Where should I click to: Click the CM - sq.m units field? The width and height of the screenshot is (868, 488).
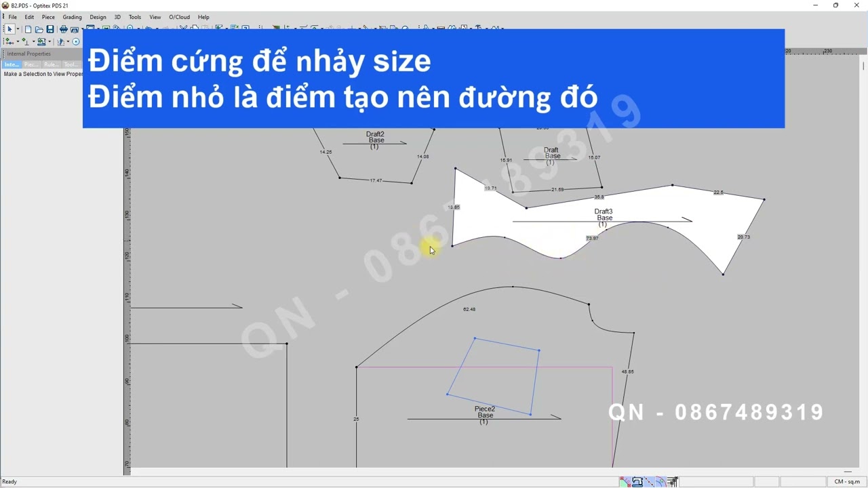(847, 482)
